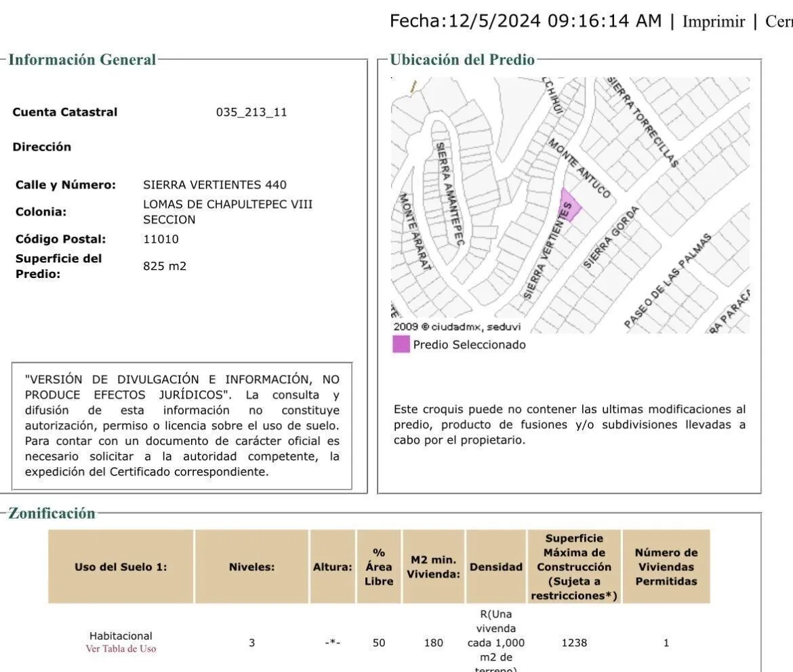Select the postal code 11010
The height and width of the screenshot is (672, 793).
(x=161, y=239)
